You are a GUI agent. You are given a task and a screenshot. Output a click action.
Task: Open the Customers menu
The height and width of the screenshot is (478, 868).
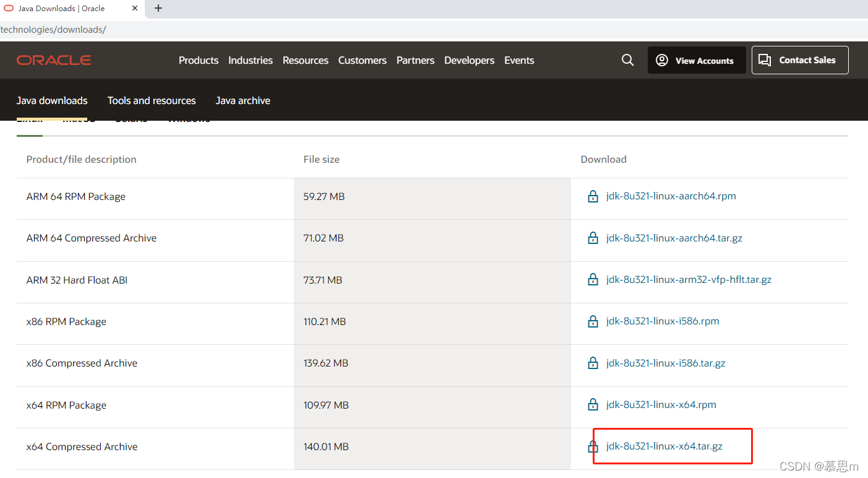[x=363, y=60]
